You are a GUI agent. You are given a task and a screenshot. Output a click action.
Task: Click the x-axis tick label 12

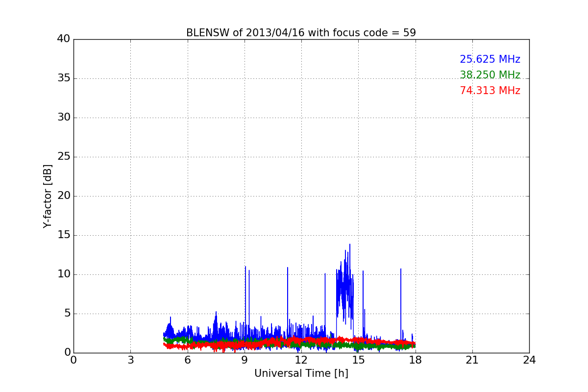[301, 360]
